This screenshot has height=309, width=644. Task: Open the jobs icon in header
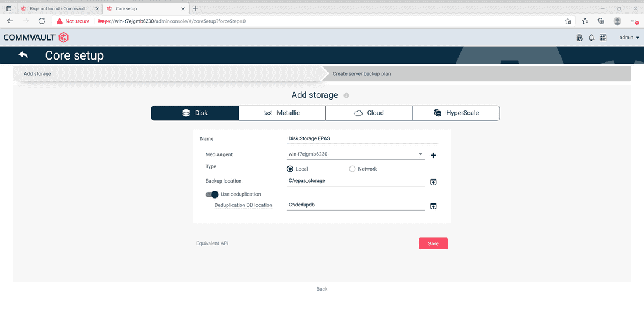pos(579,38)
